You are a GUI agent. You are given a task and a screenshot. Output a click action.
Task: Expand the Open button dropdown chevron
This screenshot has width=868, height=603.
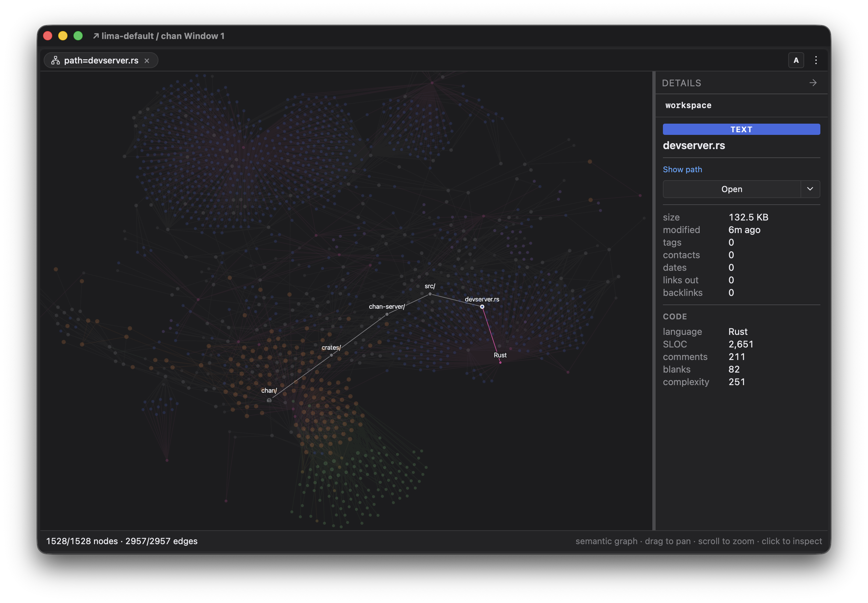click(x=810, y=189)
